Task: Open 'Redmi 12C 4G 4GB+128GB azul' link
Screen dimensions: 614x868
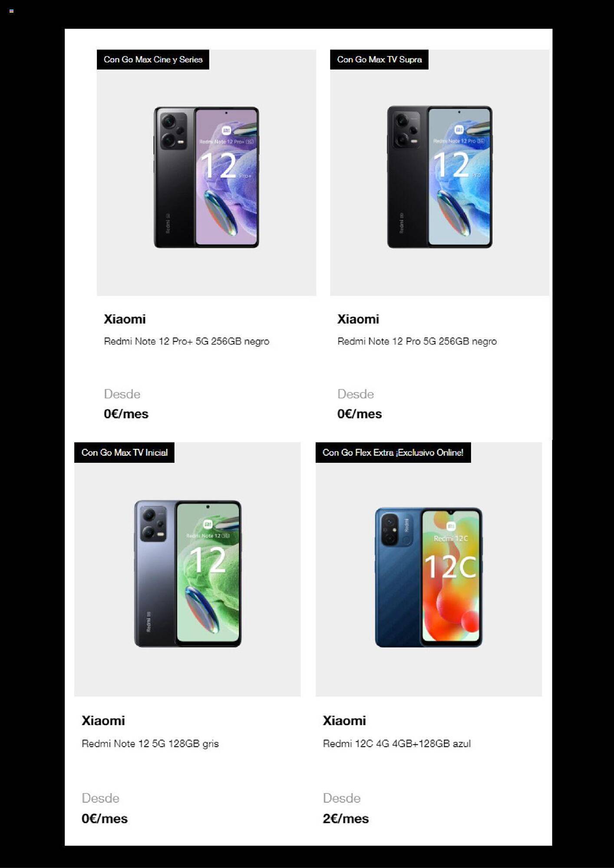Action: tap(396, 743)
